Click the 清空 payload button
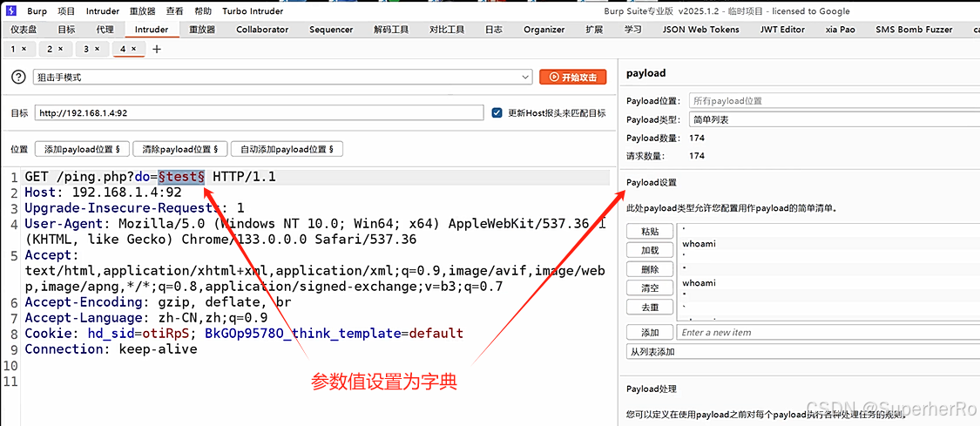980x426 pixels. pyautogui.click(x=650, y=288)
